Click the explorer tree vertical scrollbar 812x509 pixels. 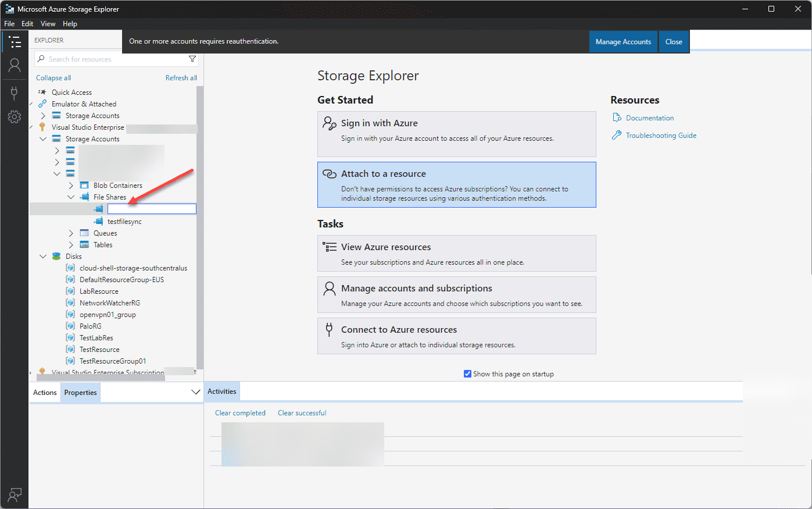200,227
